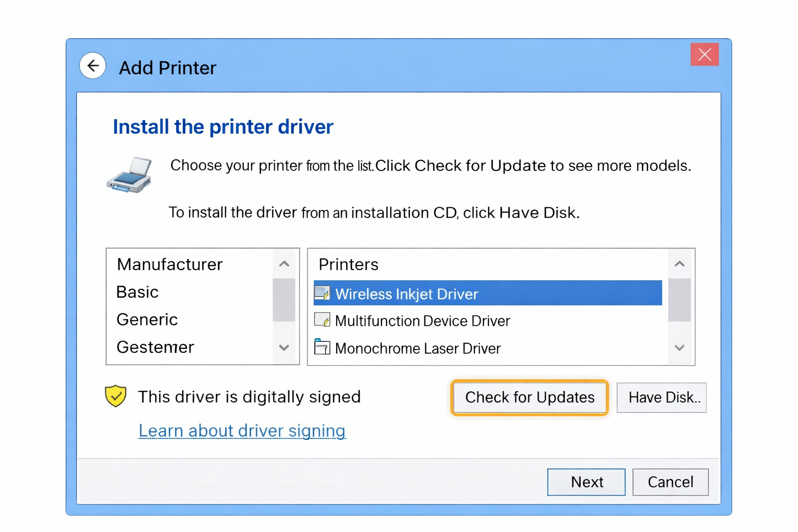Open Learn about driver signing link
The width and height of the screenshot is (798, 532).
tap(242, 431)
